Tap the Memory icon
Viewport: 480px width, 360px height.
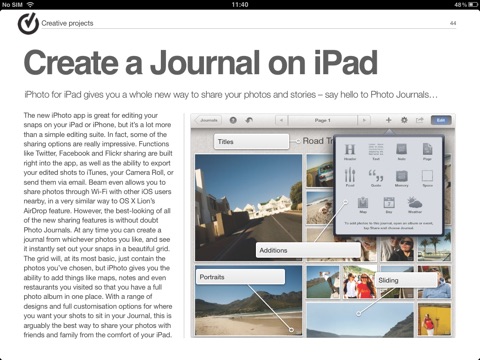coord(402,176)
